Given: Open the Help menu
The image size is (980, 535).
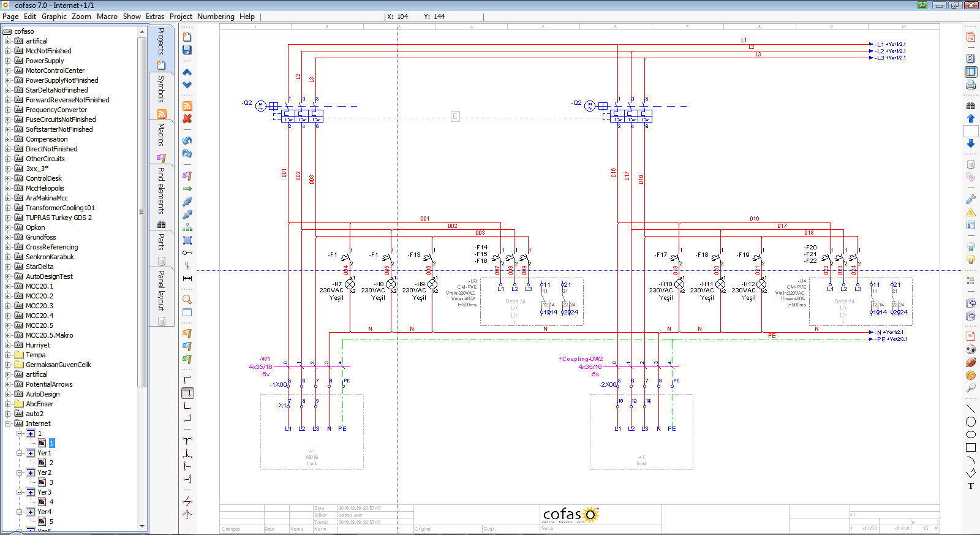Looking at the screenshot, I should [247, 17].
